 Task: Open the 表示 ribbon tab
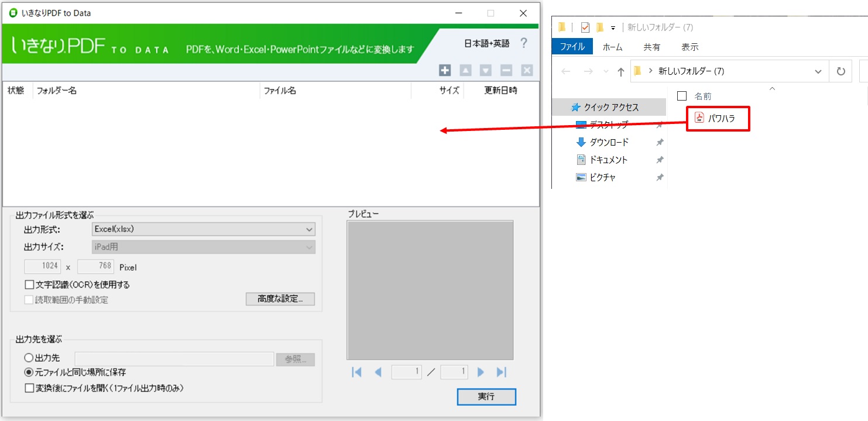[690, 47]
